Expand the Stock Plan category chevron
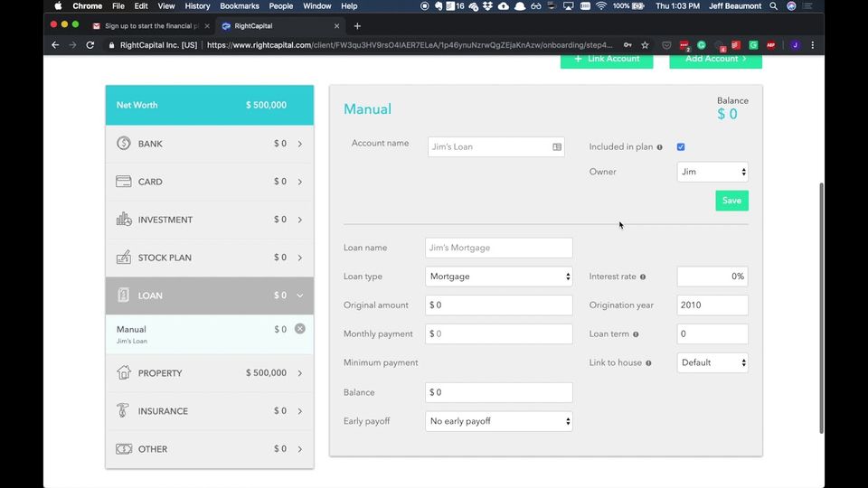 (x=300, y=258)
